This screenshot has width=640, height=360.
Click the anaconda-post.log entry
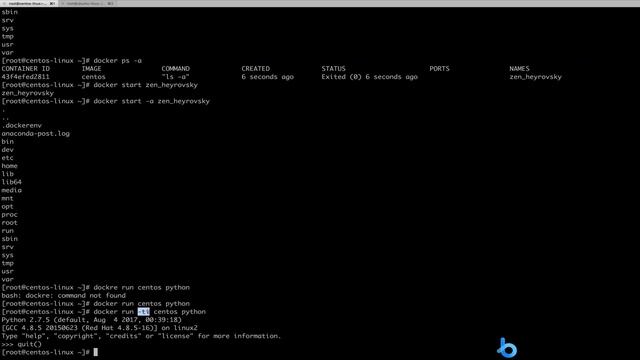click(36, 133)
